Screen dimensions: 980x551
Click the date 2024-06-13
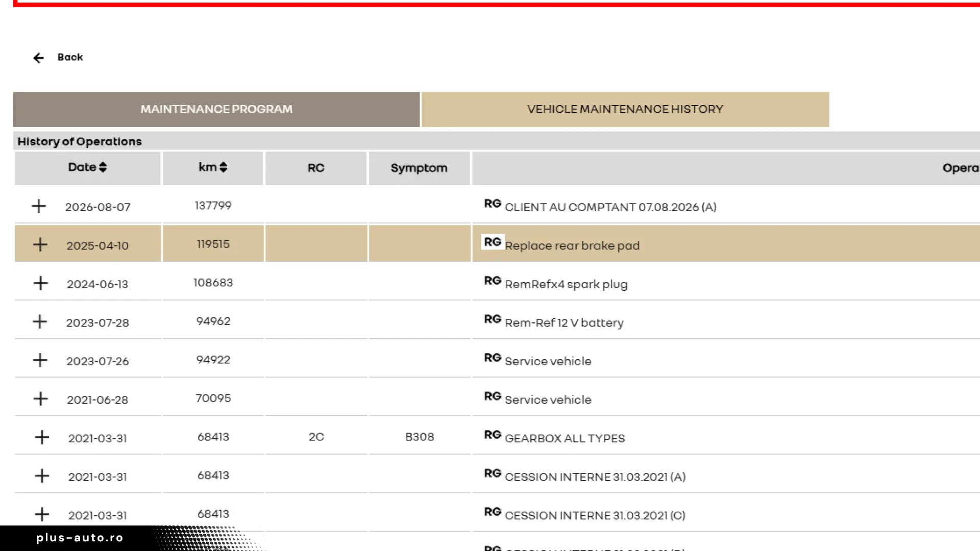pos(97,284)
